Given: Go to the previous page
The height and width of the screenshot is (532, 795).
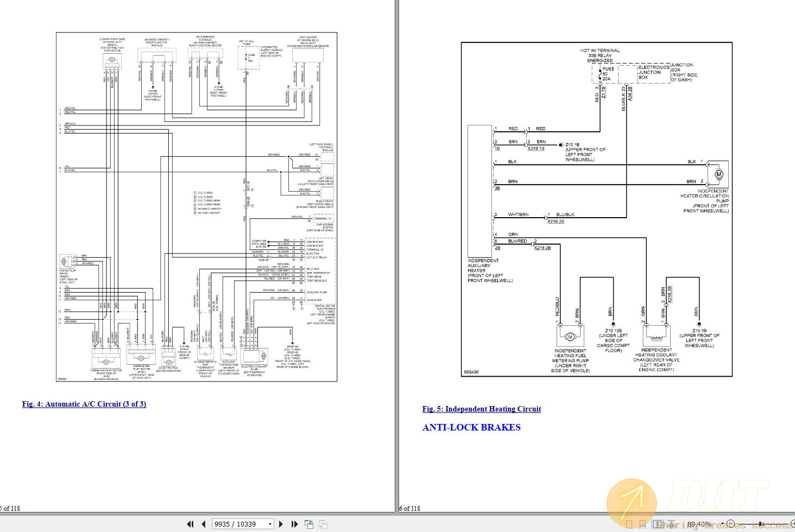Looking at the screenshot, I should [x=204, y=524].
